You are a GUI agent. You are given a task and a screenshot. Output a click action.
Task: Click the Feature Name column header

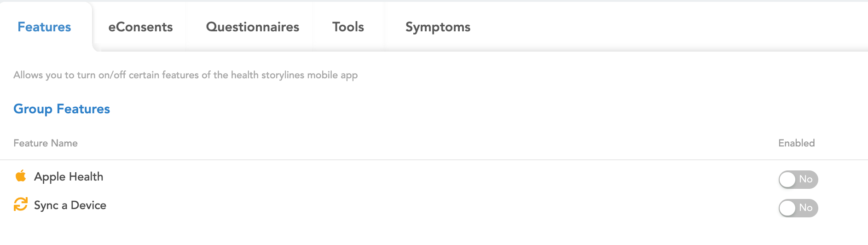click(x=46, y=143)
